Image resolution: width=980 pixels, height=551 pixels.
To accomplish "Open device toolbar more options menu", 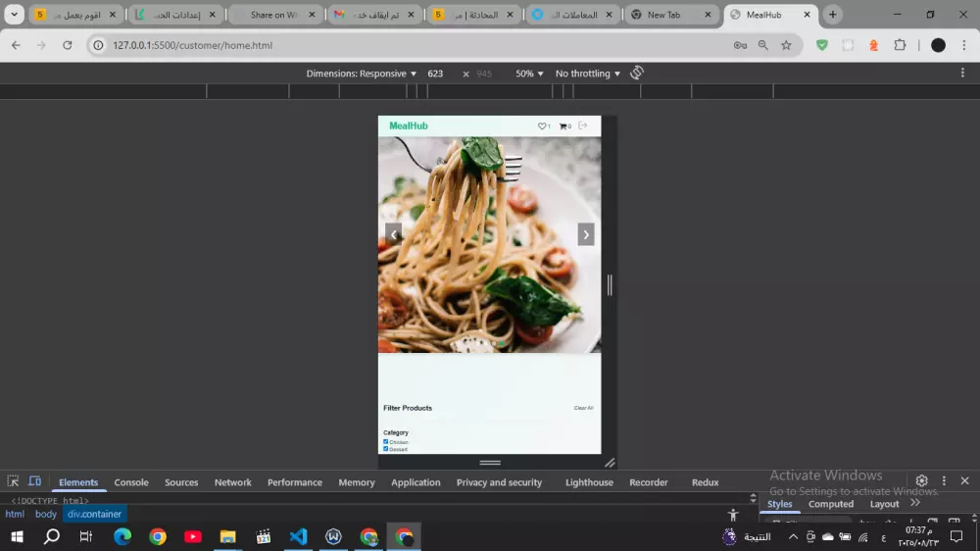I will (x=962, y=73).
